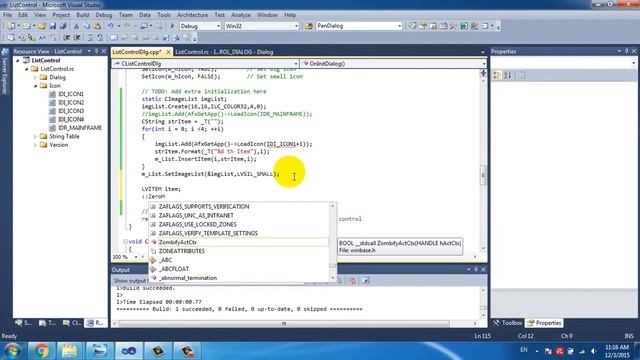Toggle auto-hide pin on Resource View panel

(97, 51)
